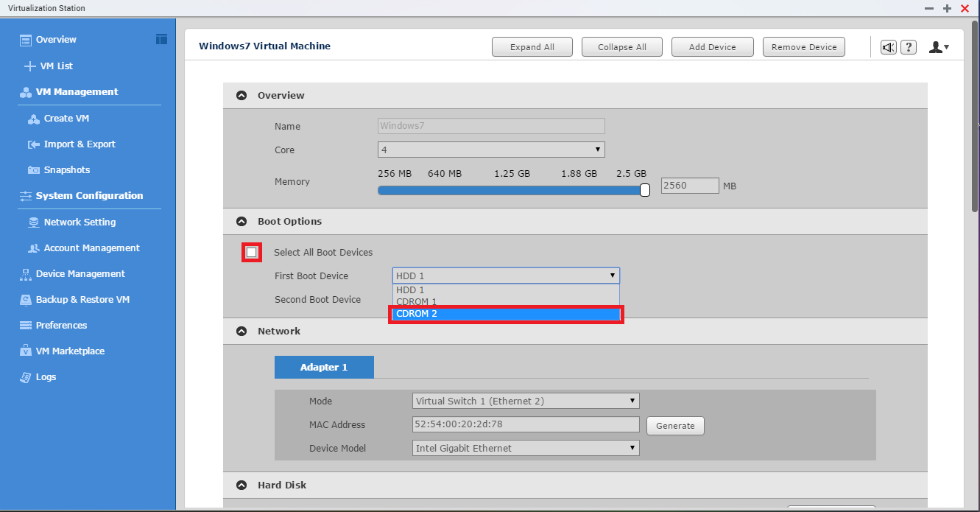This screenshot has height=512, width=980.
Task: Click the plus icon next to VM List
Action: (30, 66)
